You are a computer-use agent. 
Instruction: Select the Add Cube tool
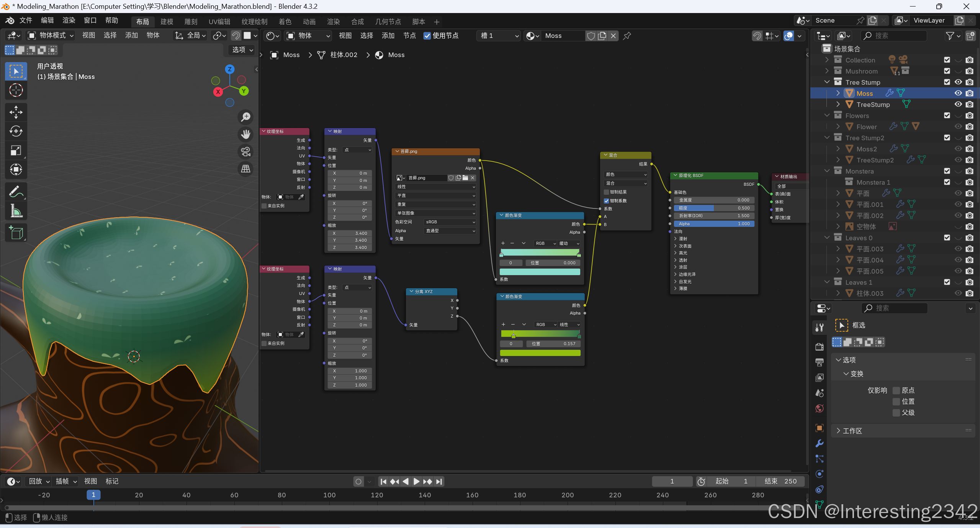point(16,233)
